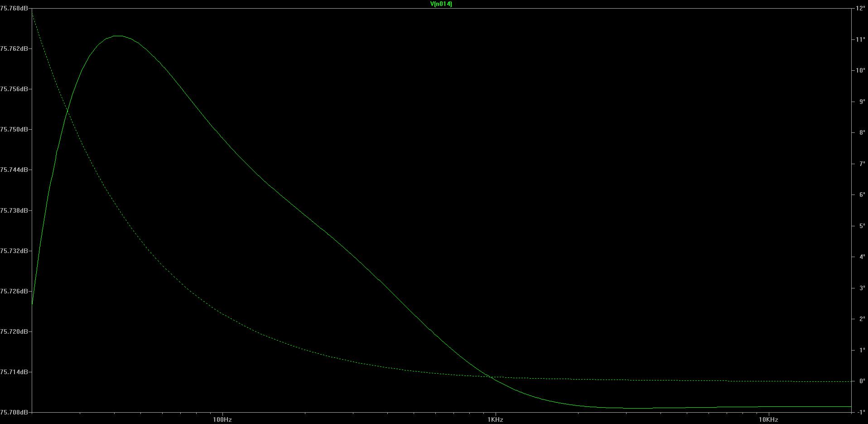
Task: Click the 100Hz frequency axis label
Action: pyautogui.click(x=222, y=420)
